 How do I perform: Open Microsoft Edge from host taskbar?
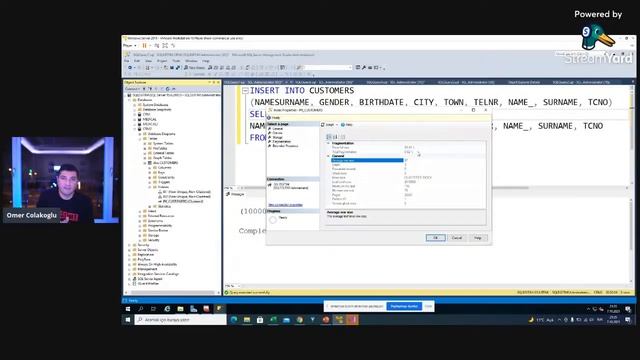(x=234, y=320)
